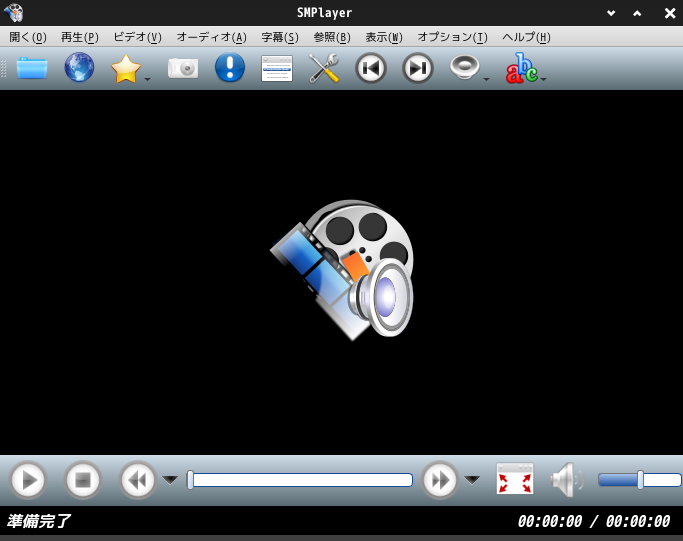Go to next track in toolbar
Screen dimensions: 683x541
tap(418, 68)
